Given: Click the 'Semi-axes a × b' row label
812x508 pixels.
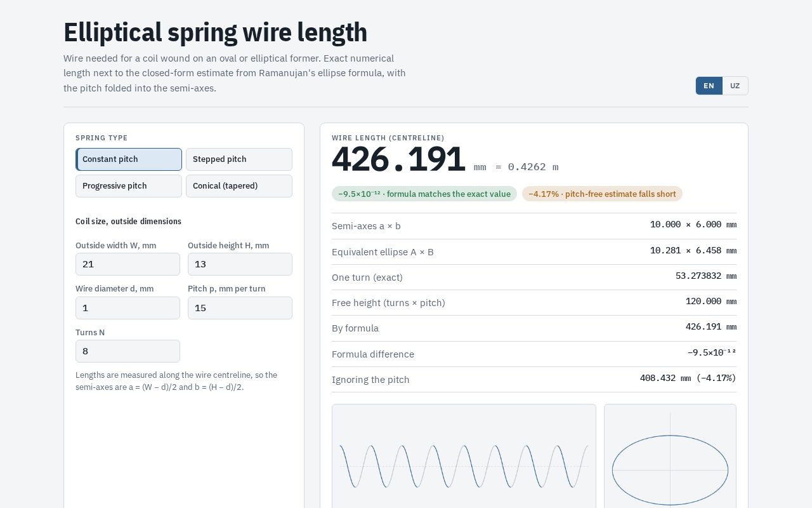Looking at the screenshot, I should pyautogui.click(x=366, y=226).
